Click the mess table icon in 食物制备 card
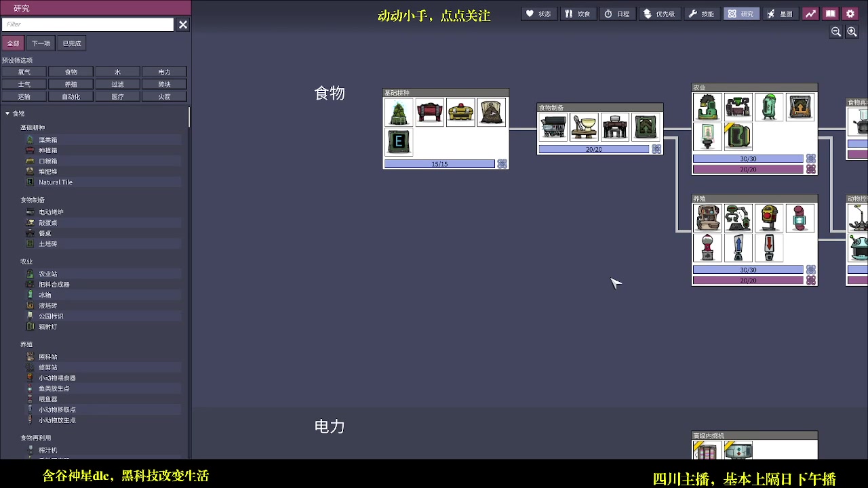868x488 pixels. click(616, 127)
